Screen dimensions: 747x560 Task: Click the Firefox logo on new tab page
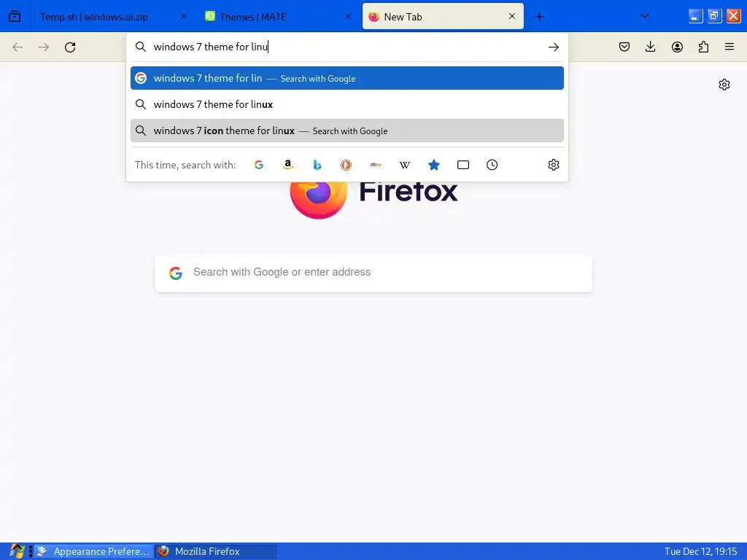coord(318,199)
